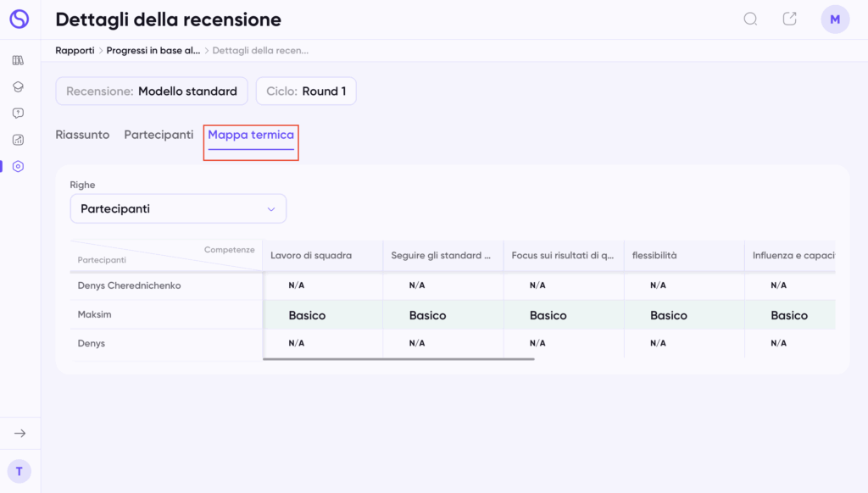This screenshot has width=868, height=493.
Task: Open the Ciclo Round 1 selector
Action: coord(306,91)
